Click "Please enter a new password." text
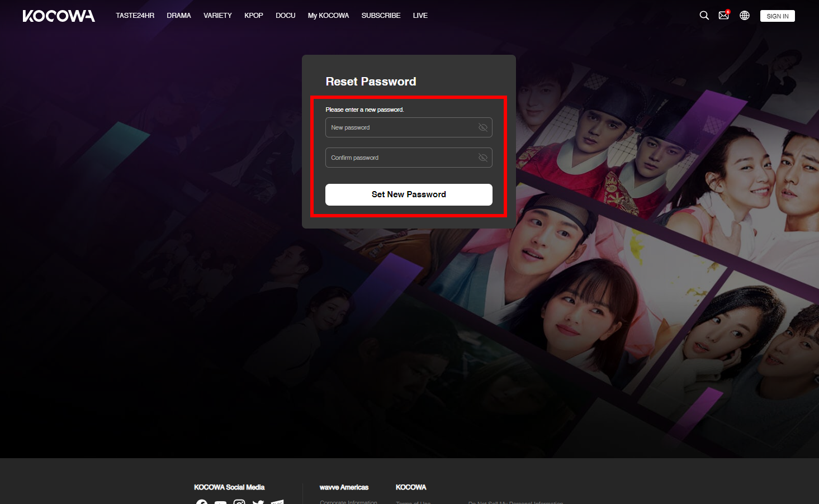 click(x=364, y=110)
